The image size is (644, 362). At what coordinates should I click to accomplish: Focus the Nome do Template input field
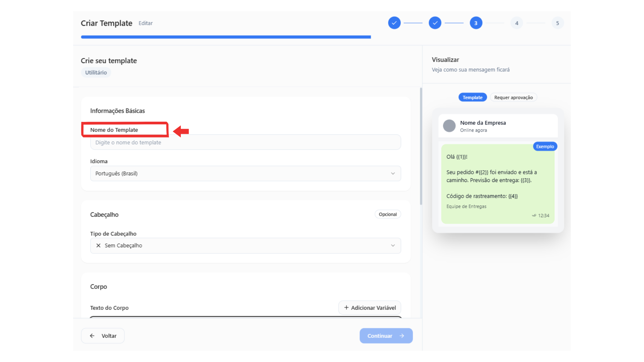(245, 142)
